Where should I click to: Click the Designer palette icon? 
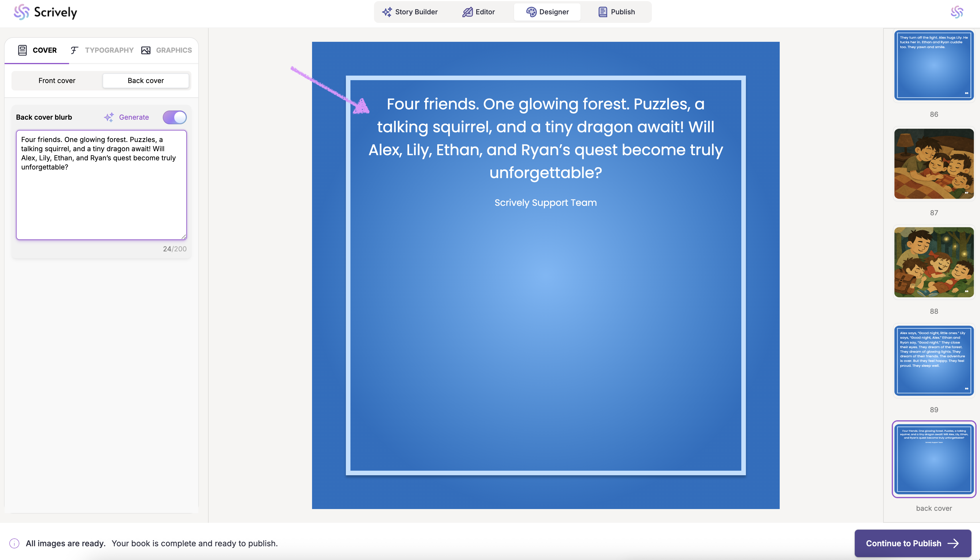(531, 12)
